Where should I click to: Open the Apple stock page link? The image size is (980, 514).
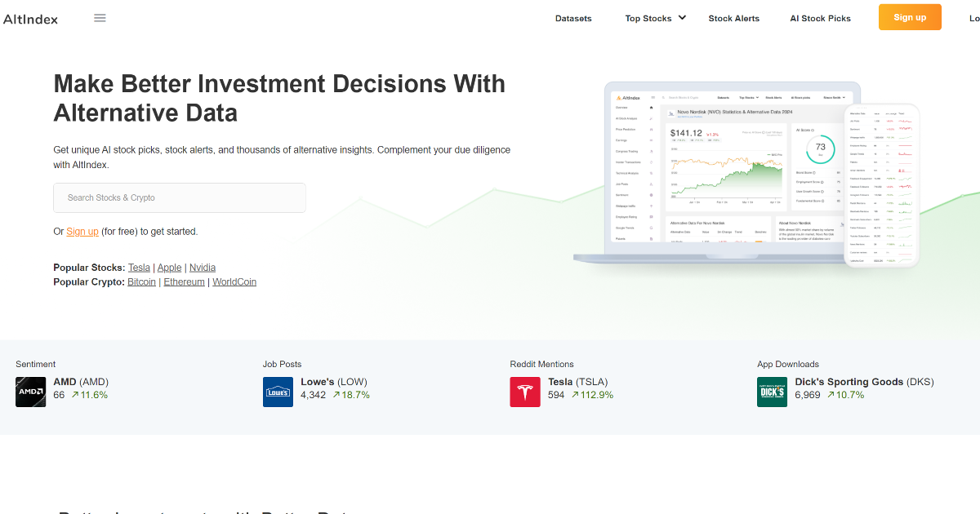[169, 267]
